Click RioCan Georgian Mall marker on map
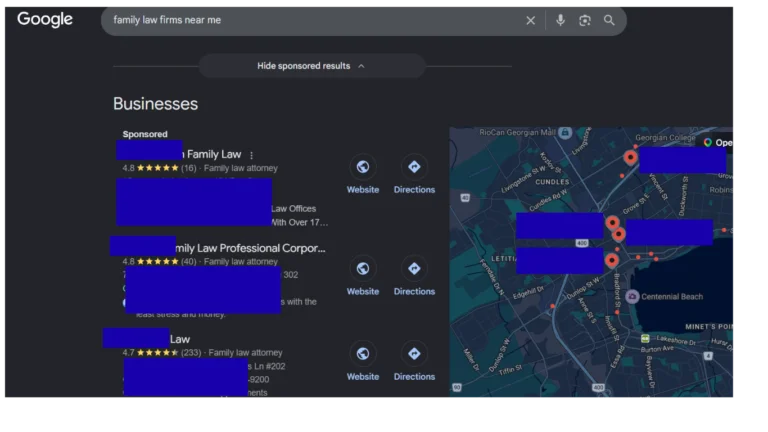This screenshot has height=432, width=768. [565, 133]
